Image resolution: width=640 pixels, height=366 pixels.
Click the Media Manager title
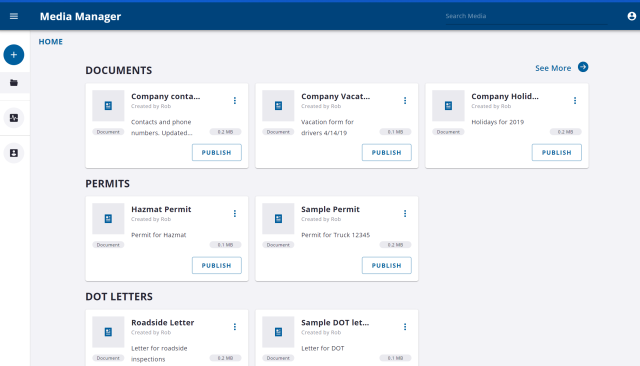click(80, 16)
